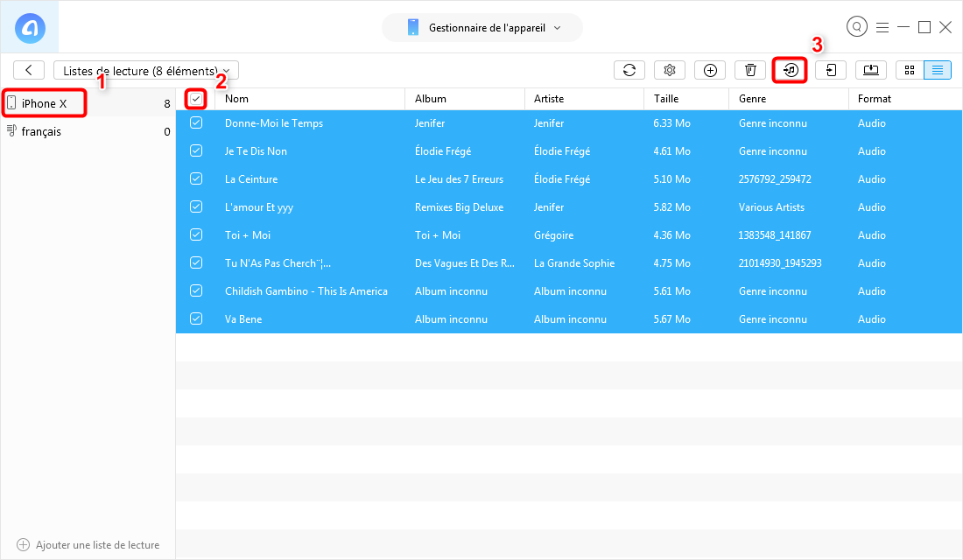The width and height of the screenshot is (963, 560).
Task: Click song name Donne-Moi le Temps
Action: click(274, 122)
